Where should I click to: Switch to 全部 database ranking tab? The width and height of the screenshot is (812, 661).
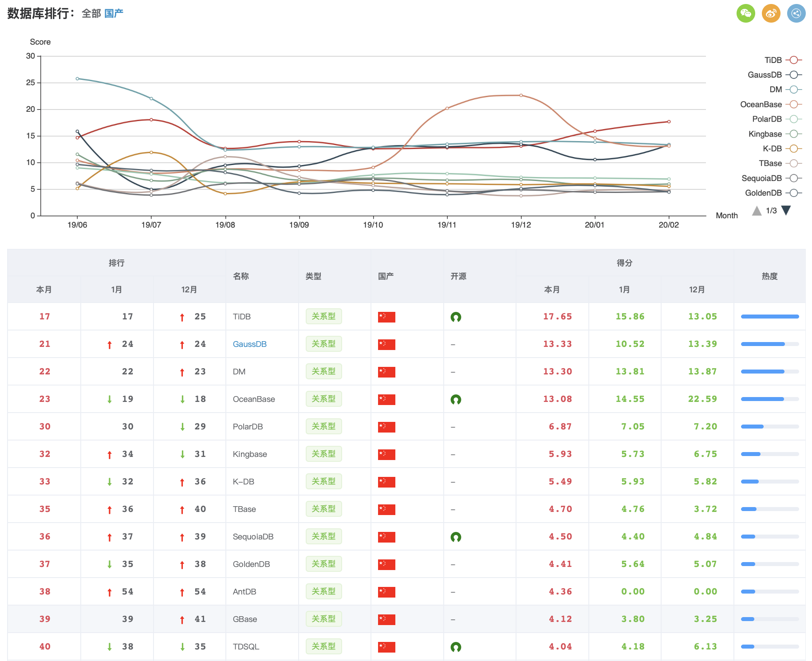[91, 14]
